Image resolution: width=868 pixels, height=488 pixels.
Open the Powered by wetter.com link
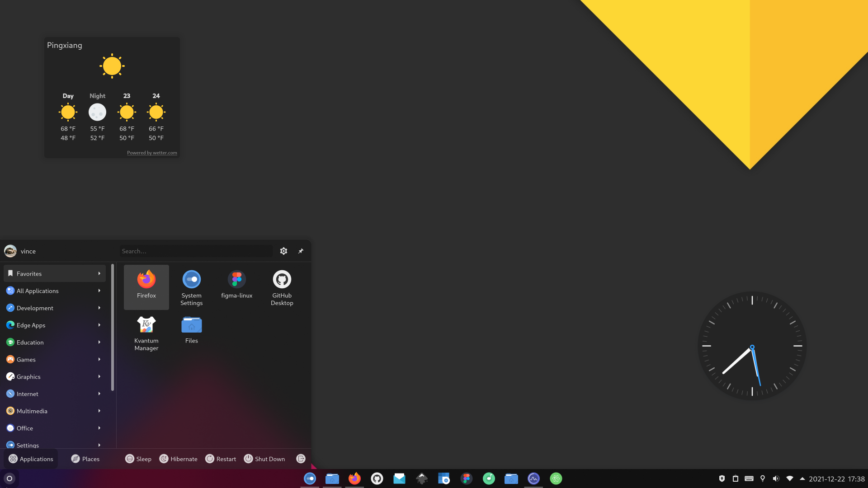152,153
